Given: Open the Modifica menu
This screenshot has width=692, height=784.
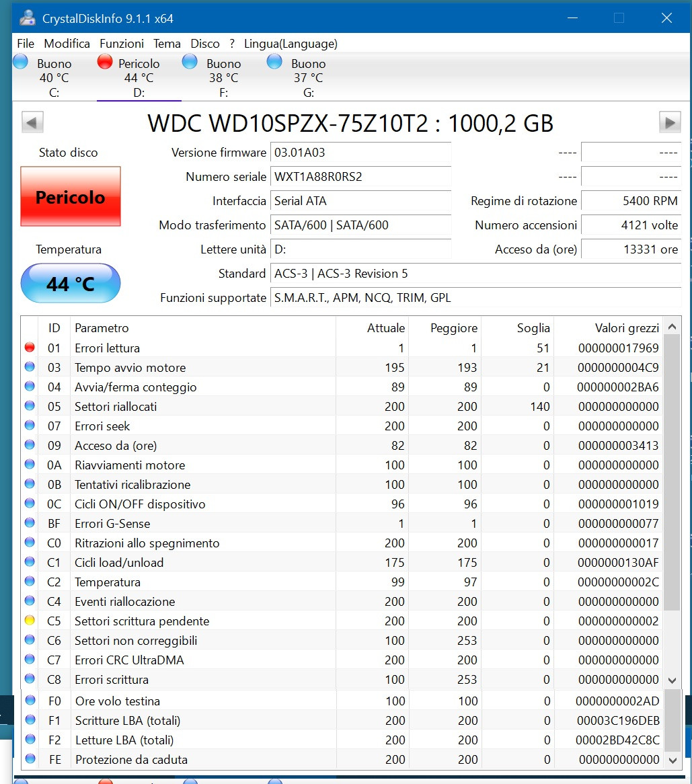Looking at the screenshot, I should (67, 44).
